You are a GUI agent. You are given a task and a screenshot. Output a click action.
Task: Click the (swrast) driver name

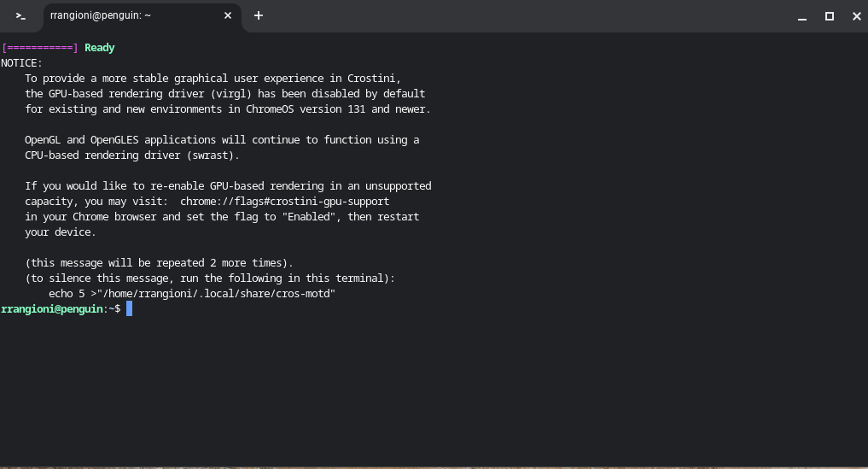tap(213, 155)
